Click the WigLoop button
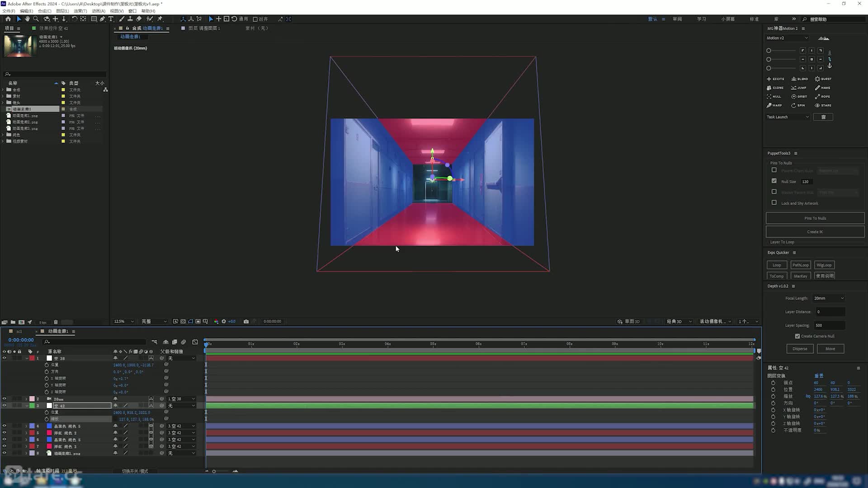This screenshot has width=868, height=488. click(x=824, y=265)
